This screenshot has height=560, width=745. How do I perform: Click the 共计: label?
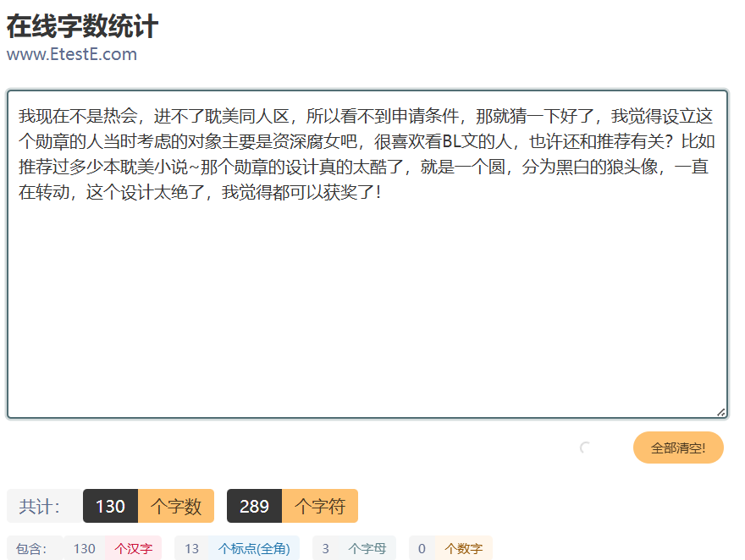click(45, 506)
